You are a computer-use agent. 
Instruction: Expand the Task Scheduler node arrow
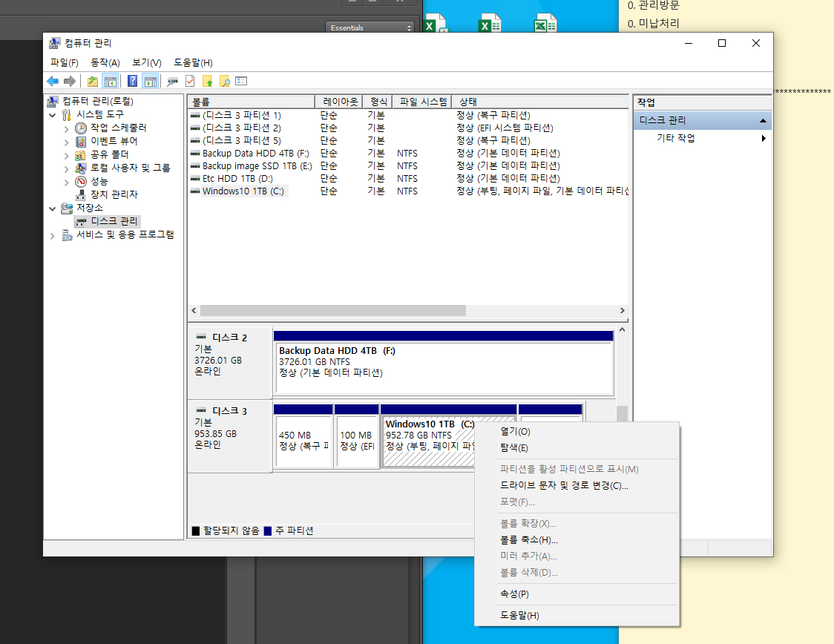(x=67, y=128)
